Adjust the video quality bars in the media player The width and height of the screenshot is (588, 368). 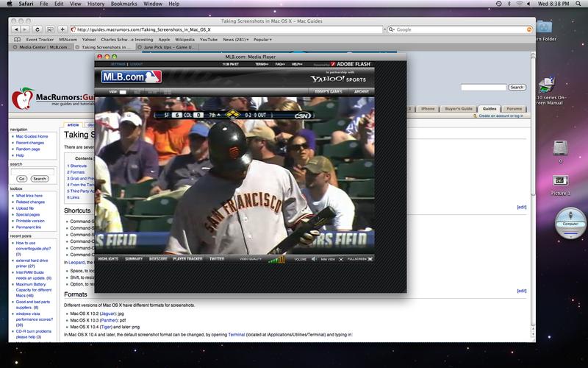coord(277,260)
